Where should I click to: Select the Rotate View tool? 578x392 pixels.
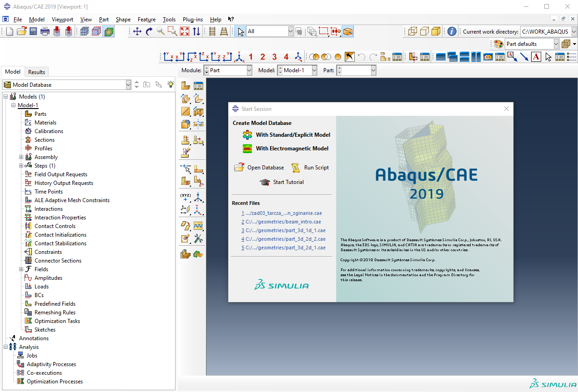tap(149, 31)
